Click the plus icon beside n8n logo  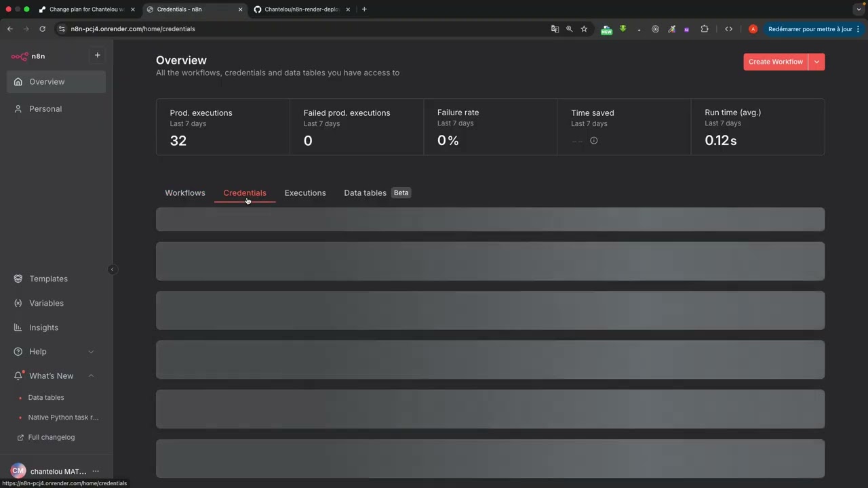pyautogui.click(x=97, y=56)
